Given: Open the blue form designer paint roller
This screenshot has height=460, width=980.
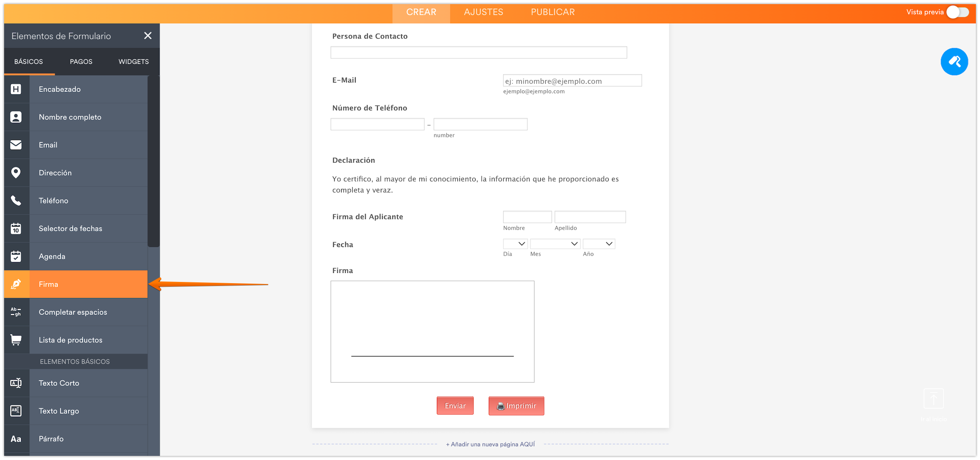Looking at the screenshot, I should [x=954, y=62].
